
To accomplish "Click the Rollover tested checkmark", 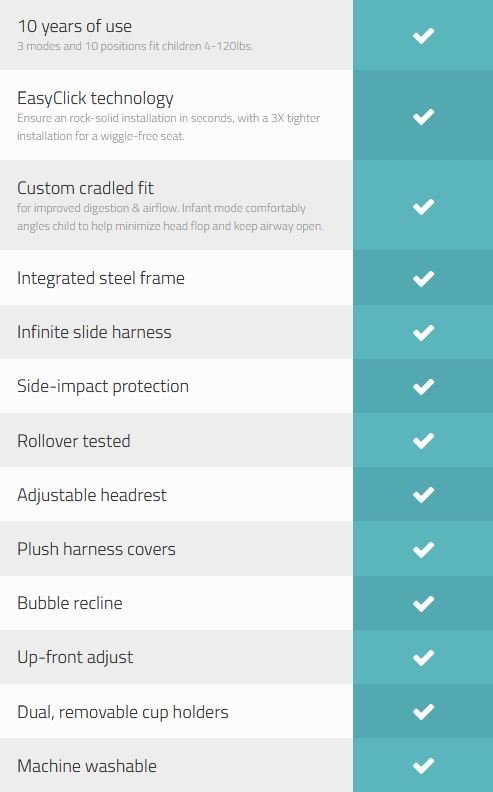I will click(423, 440).
